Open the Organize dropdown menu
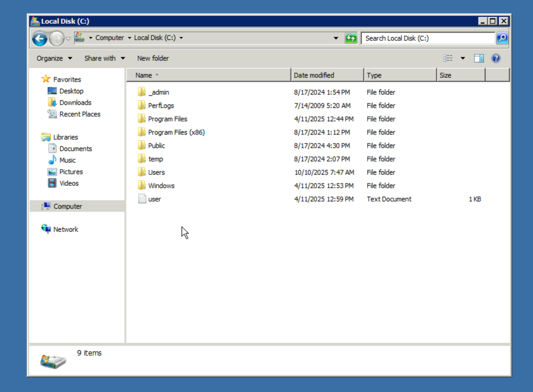The height and width of the screenshot is (392, 533). (x=54, y=58)
